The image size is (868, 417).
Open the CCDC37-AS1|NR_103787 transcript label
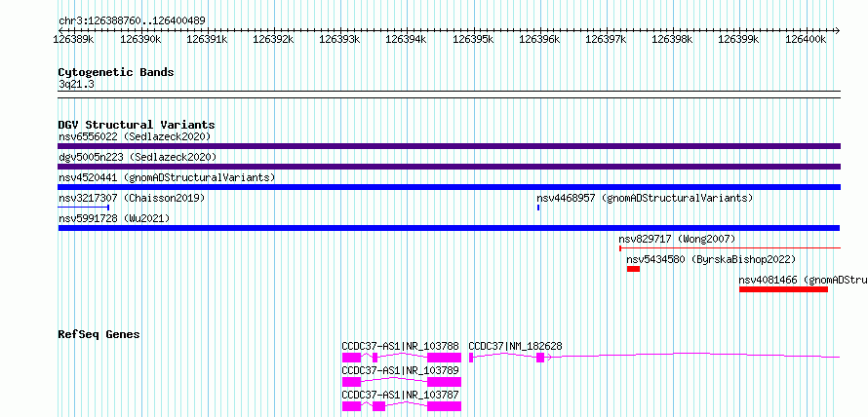coord(400,395)
